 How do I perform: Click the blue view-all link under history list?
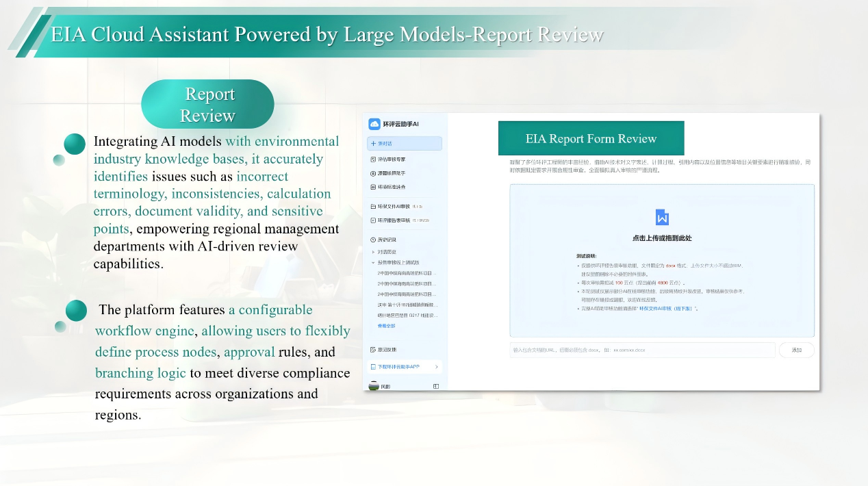(387, 326)
